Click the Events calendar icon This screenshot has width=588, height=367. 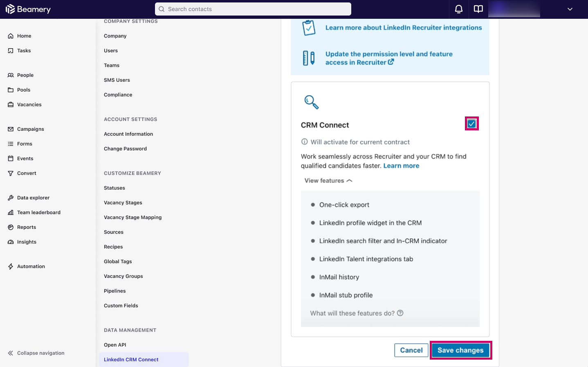11,159
